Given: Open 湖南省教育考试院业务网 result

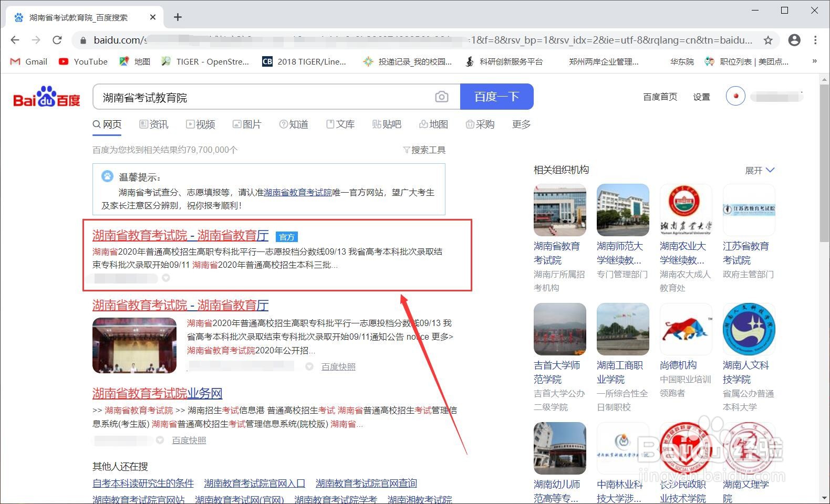Looking at the screenshot, I should tap(158, 393).
